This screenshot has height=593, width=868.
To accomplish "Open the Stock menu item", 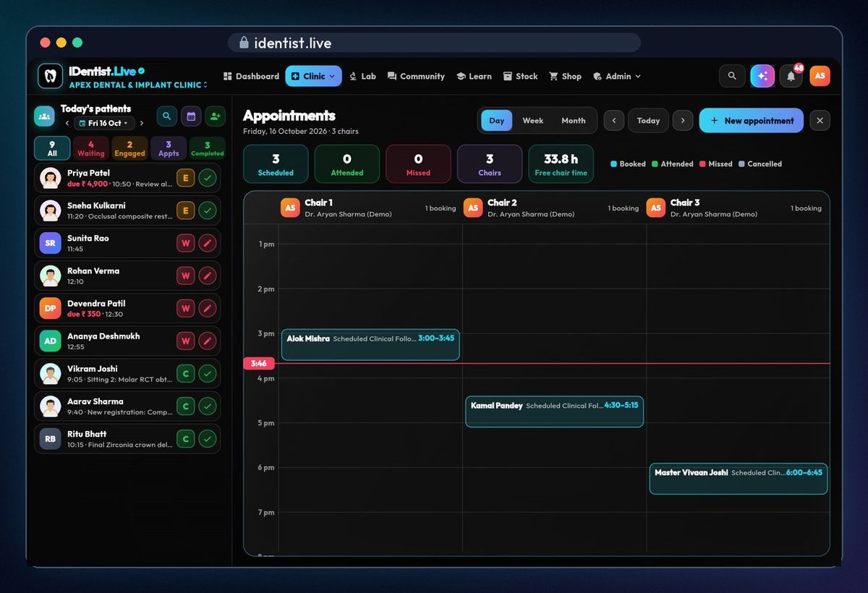I will tap(521, 76).
